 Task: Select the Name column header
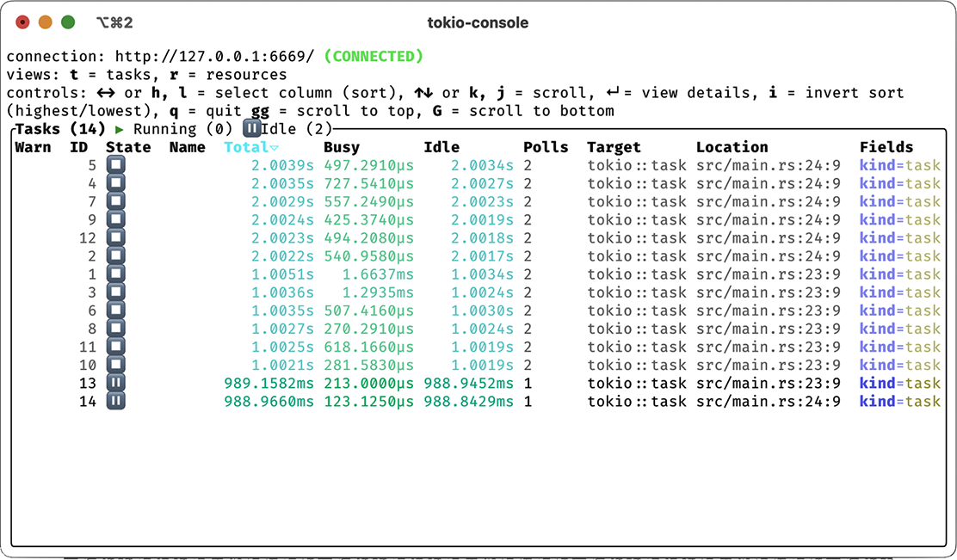[x=188, y=147]
